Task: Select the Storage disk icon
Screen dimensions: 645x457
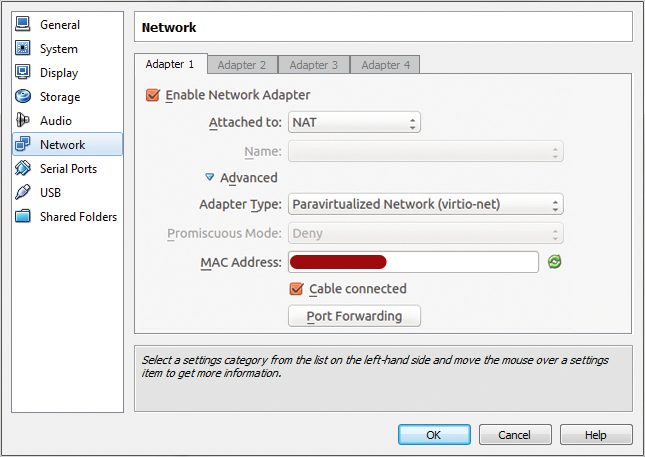Action: 23,96
